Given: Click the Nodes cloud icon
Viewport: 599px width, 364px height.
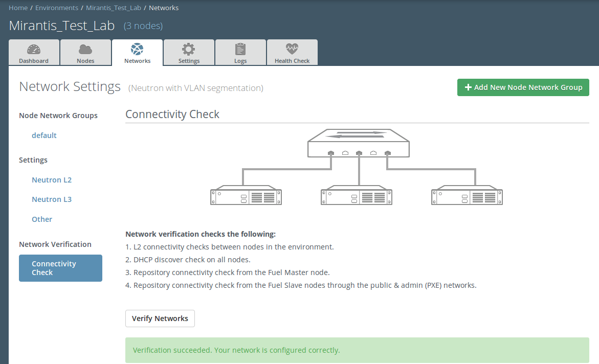Looking at the screenshot, I should tap(85, 49).
